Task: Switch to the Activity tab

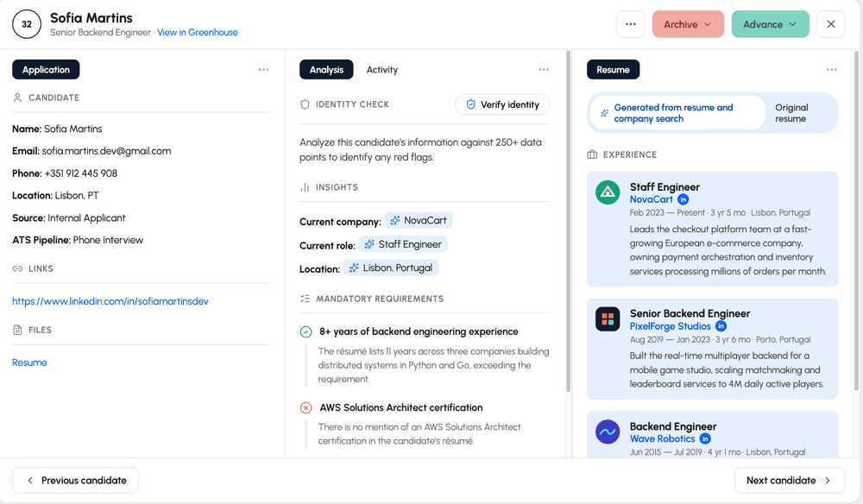Action: pyautogui.click(x=382, y=70)
